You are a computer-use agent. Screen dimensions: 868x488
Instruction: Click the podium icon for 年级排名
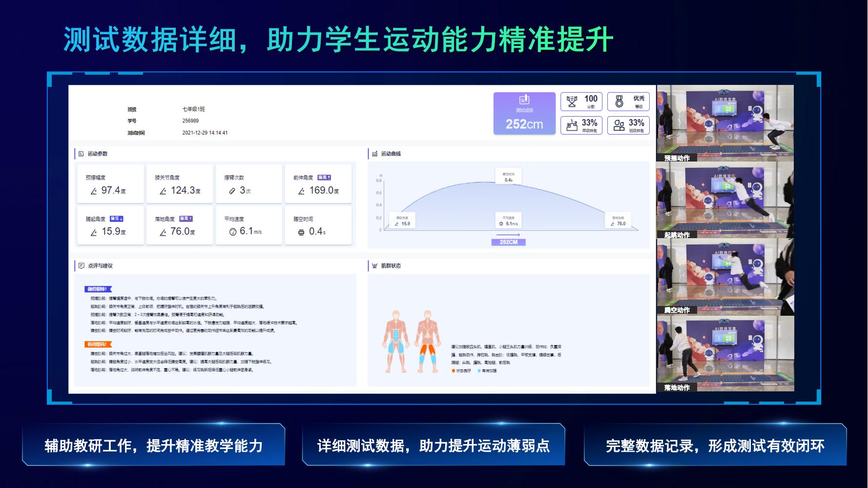point(572,125)
